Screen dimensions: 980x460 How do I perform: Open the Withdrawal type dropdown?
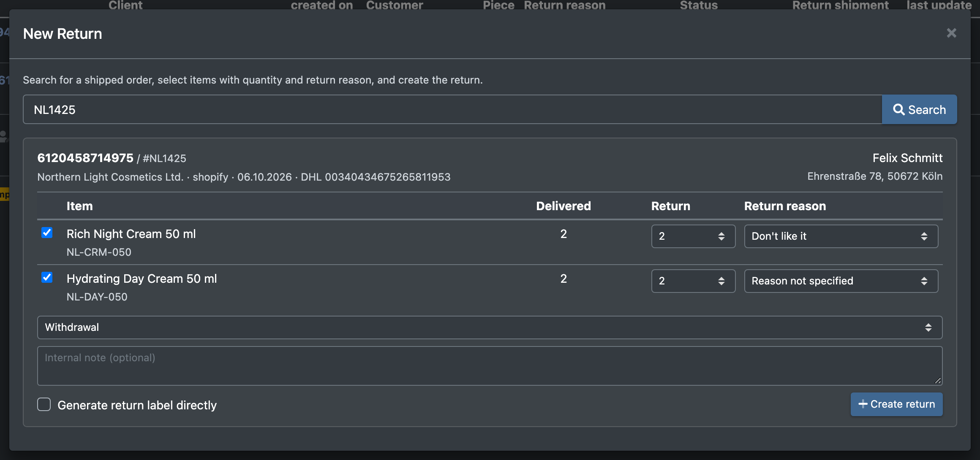pyautogui.click(x=490, y=327)
